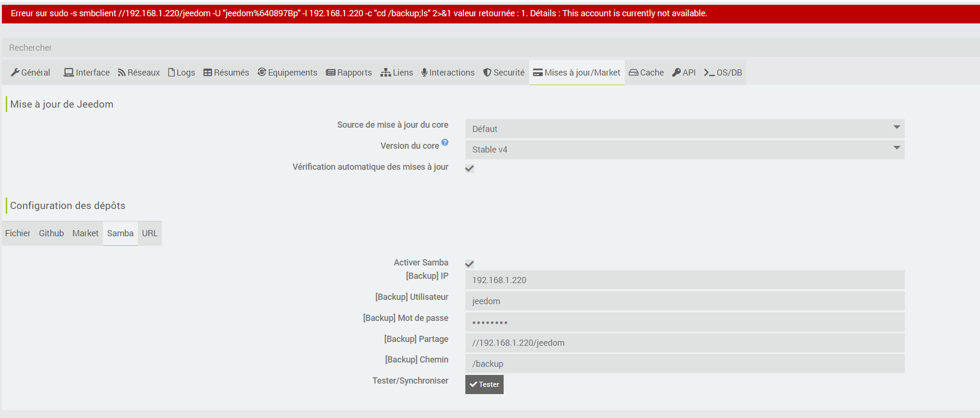
Task: Click the terminal icon beside OS/DB
Action: click(x=709, y=72)
